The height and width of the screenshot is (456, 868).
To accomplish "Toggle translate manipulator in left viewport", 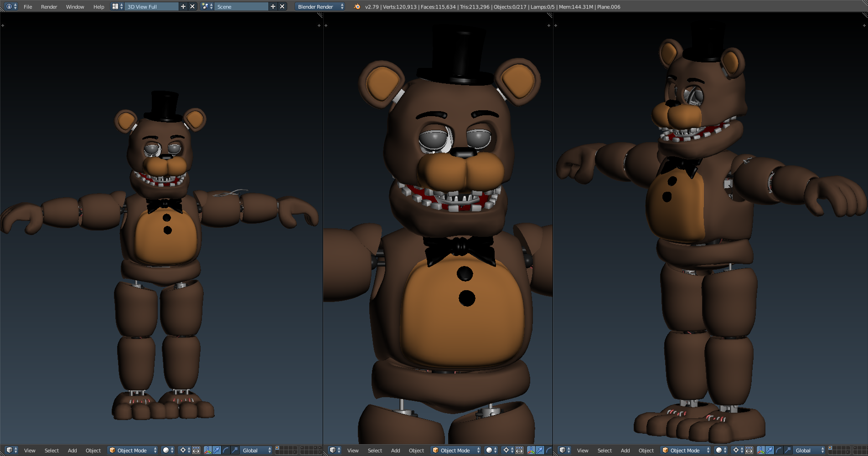I will (217, 450).
